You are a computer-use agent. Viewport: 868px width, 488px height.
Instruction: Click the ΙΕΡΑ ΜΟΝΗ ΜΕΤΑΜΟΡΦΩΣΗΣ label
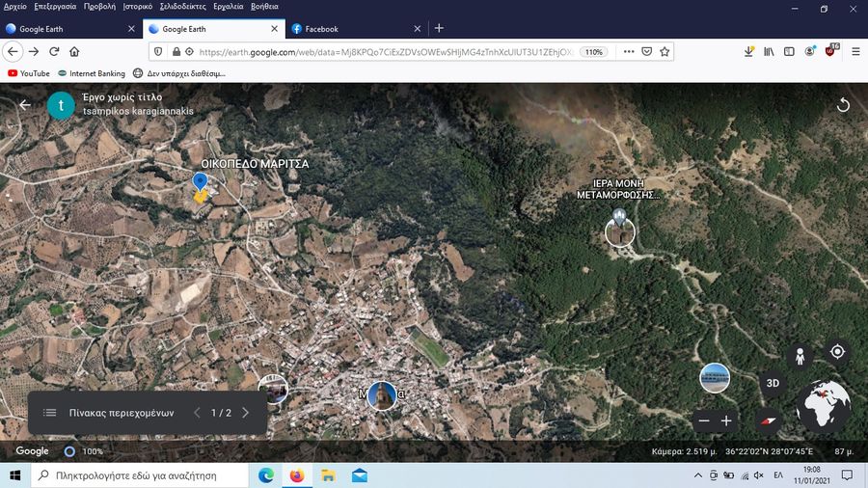(618, 189)
